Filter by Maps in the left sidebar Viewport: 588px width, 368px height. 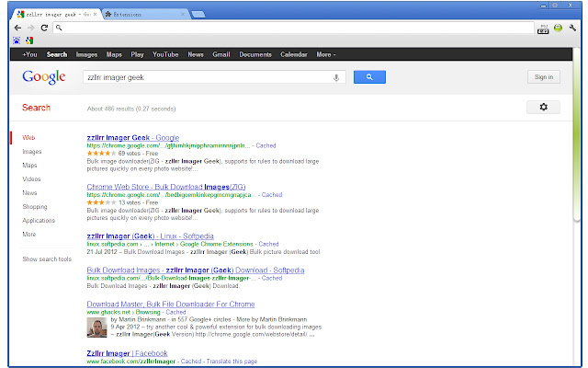coord(29,166)
